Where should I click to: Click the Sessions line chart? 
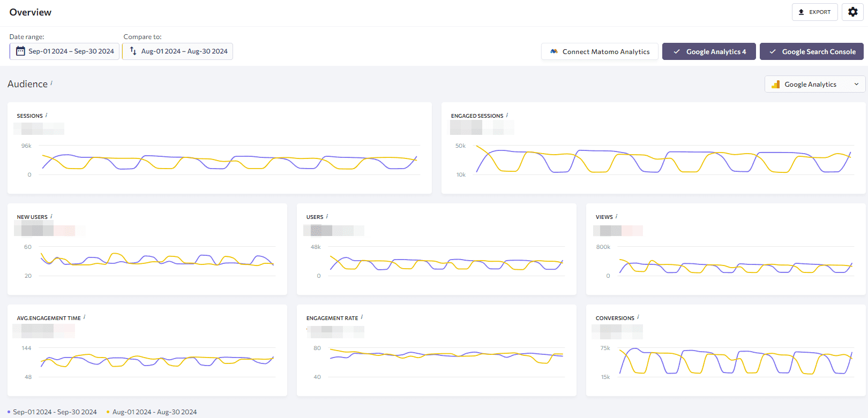coord(229,161)
